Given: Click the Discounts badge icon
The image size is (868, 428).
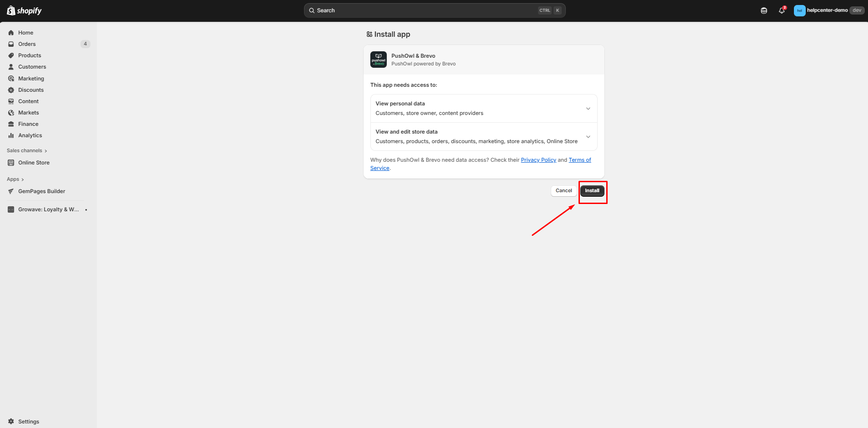Looking at the screenshot, I should click(11, 90).
